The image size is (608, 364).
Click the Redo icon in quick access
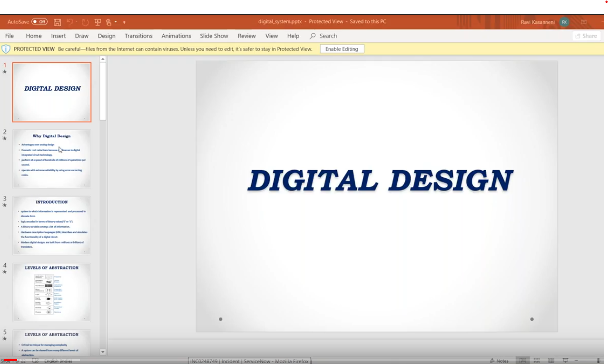[85, 22]
